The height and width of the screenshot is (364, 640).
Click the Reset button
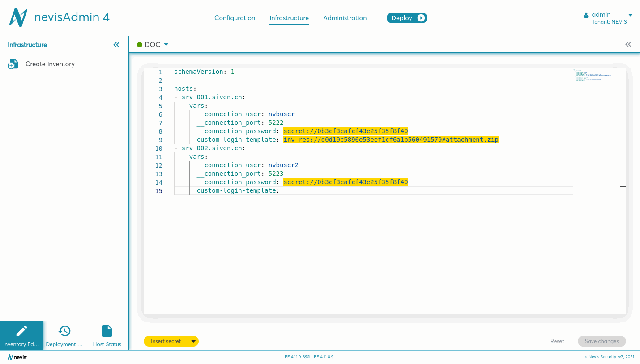click(557, 341)
